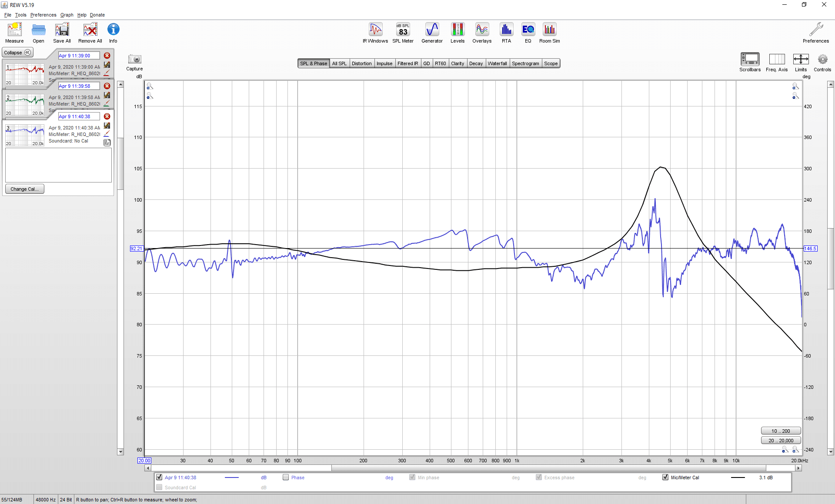Launch the signal Generator

click(432, 33)
